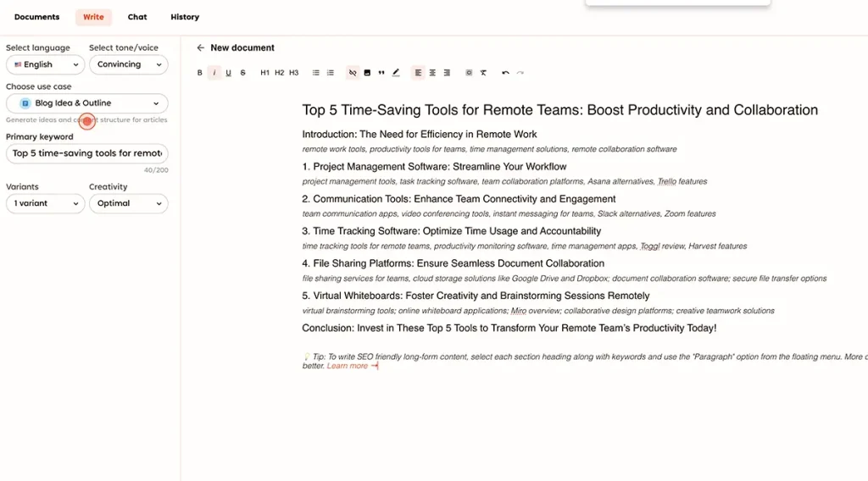
Task: Click the New document title
Action: (242, 47)
